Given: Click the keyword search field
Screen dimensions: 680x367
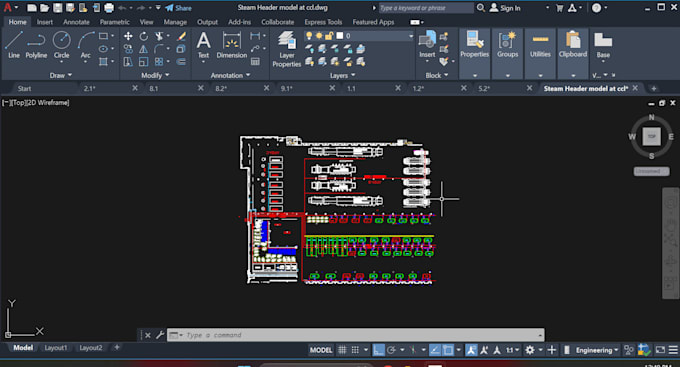Looking at the screenshot, I should 426,8.
